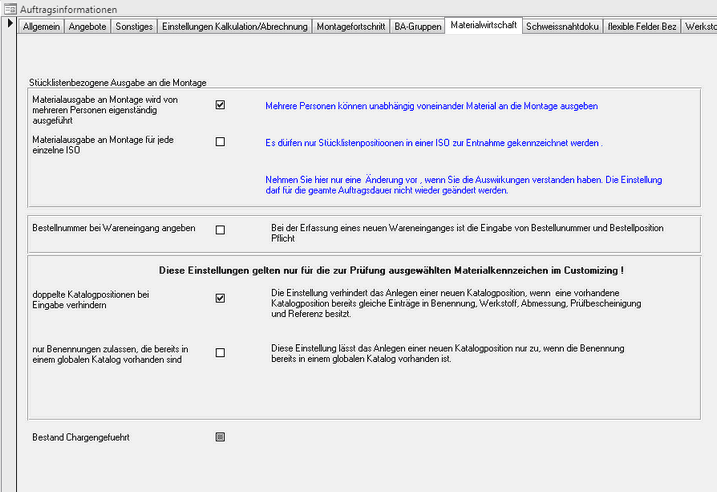
Task: Tick Bestellnummer bei Wareneingang angeben checkbox
Action: tap(220, 230)
